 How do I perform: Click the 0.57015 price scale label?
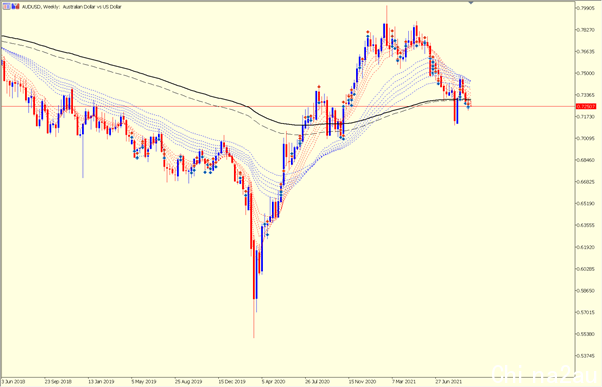tap(585, 312)
